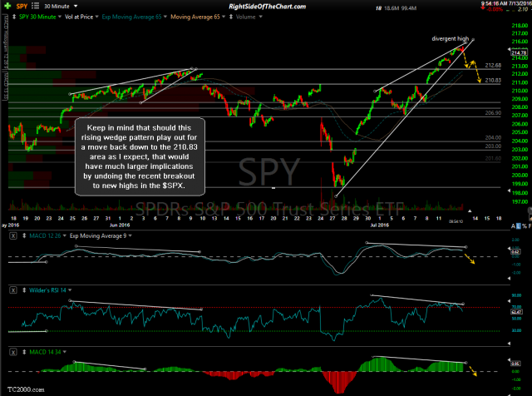This screenshot has width=532, height=396.
Task: Open the Exp Moving Average 9 dropdown
Action: pos(130,235)
